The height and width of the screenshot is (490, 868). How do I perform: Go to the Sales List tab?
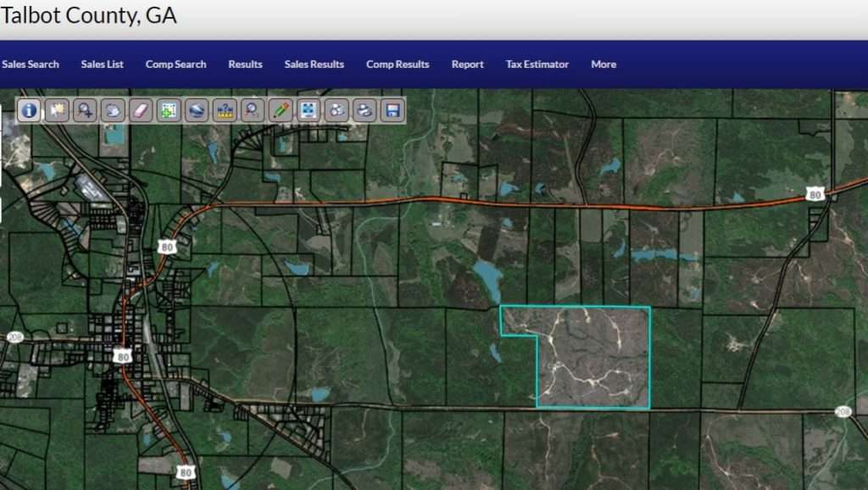[x=103, y=64]
